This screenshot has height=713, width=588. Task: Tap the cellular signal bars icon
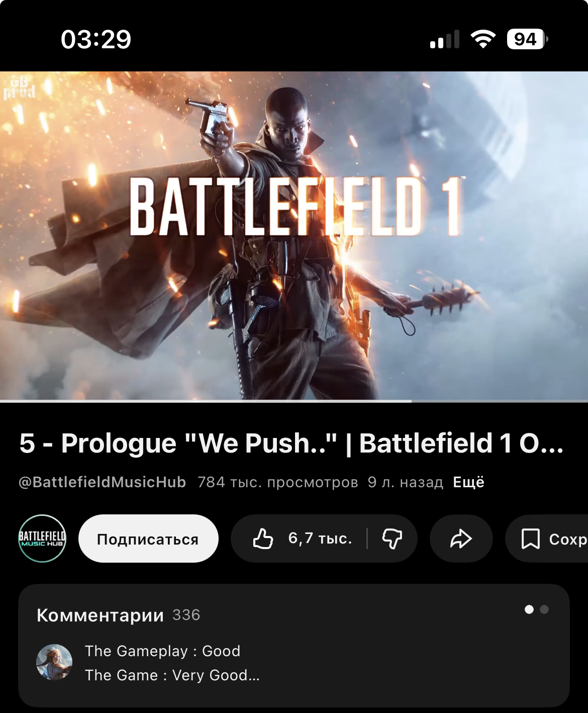(445, 39)
